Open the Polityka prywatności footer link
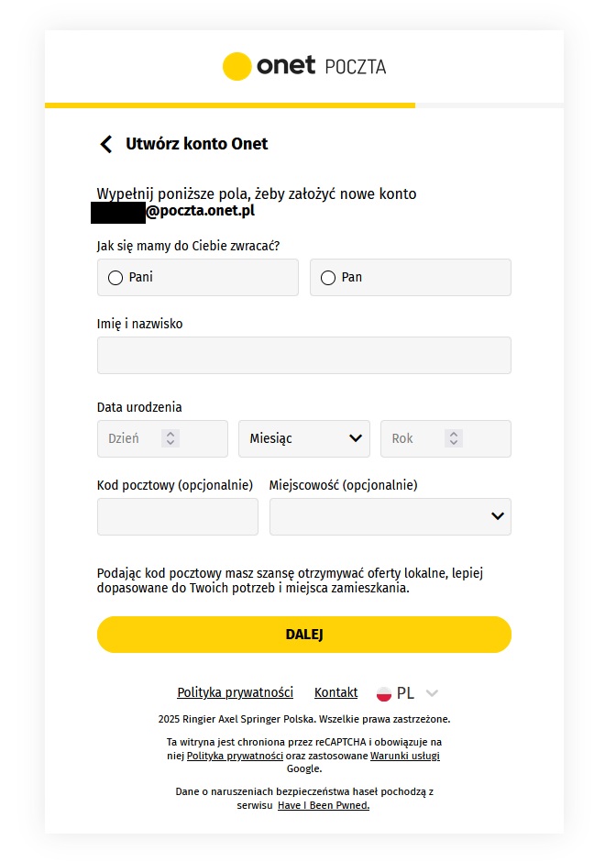This screenshot has width=616, height=862. [235, 692]
